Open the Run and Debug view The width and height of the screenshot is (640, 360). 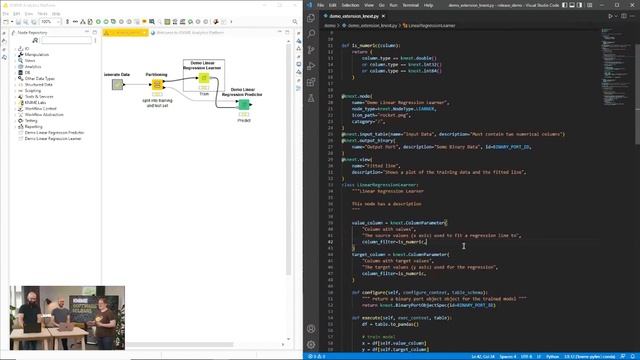[x=311, y=66]
